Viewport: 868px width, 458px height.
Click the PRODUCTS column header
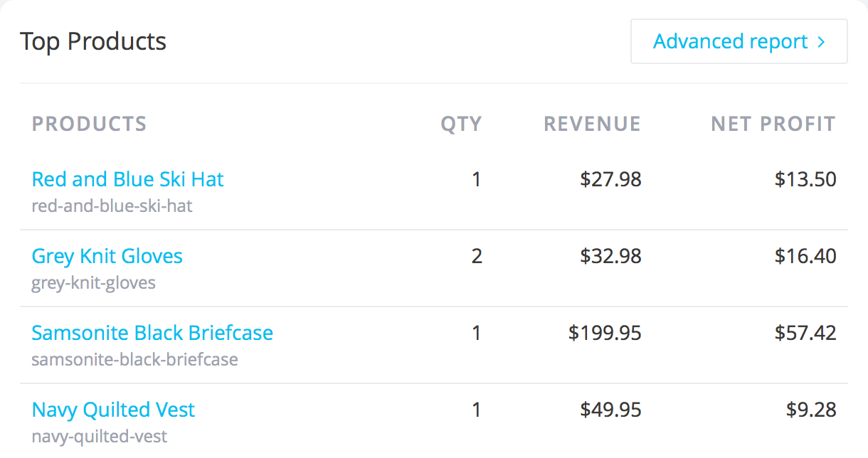pyautogui.click(x=89, y=124)
